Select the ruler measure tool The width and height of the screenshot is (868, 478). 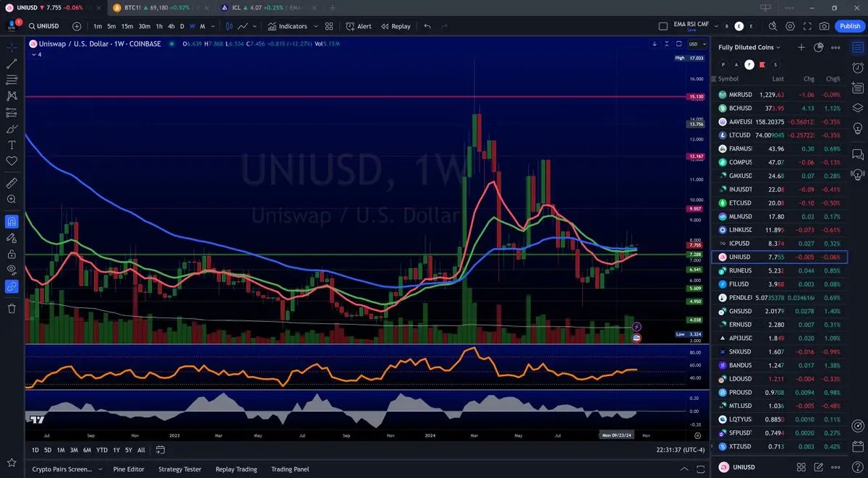(x=12, y=183)
